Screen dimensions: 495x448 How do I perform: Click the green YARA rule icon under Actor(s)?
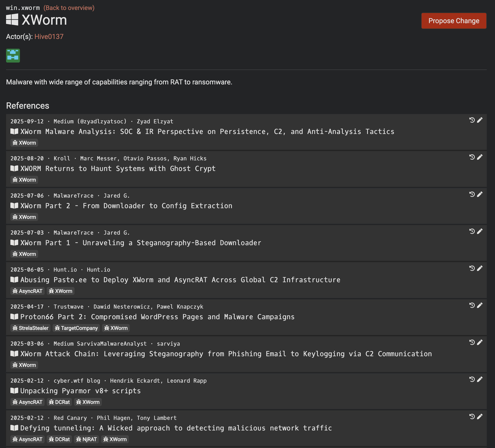coord(13,56)
